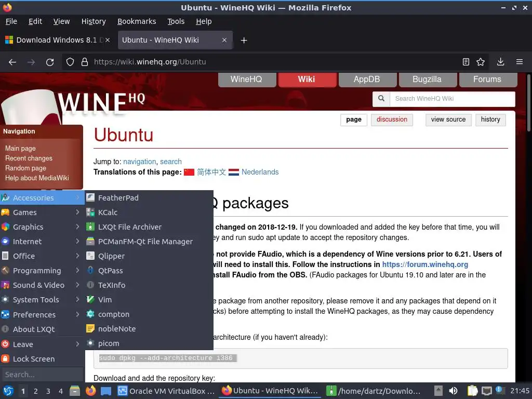Open the AppDB site tab
Image resolution: width=532 pixels, height=399 pixels.
367,79
